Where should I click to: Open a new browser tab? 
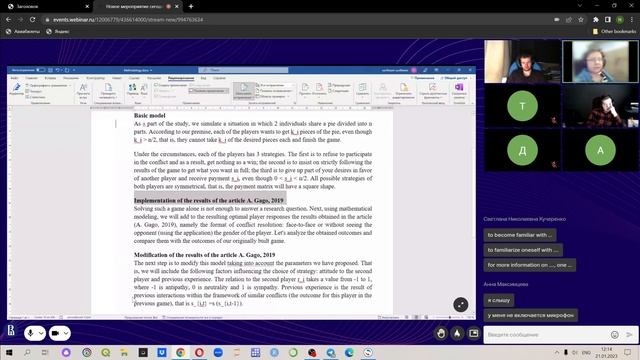tap(191, 7)
